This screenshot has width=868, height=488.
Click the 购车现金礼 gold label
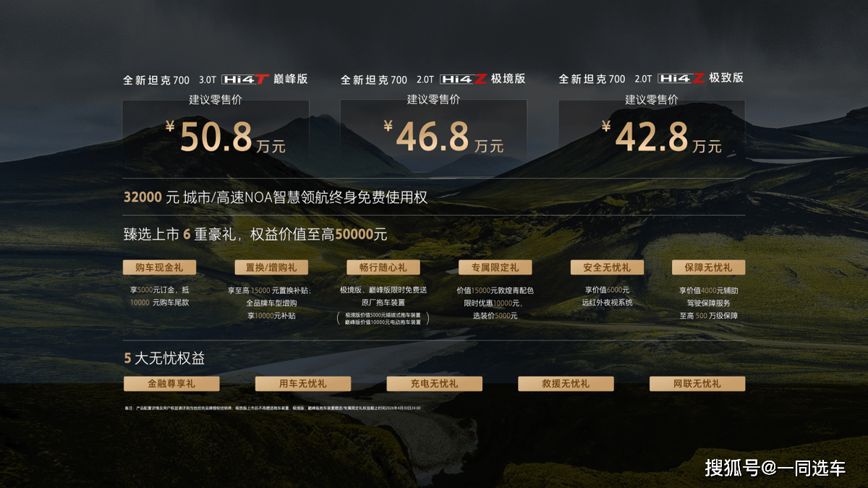pyautogui.click(x=159, y=267)
